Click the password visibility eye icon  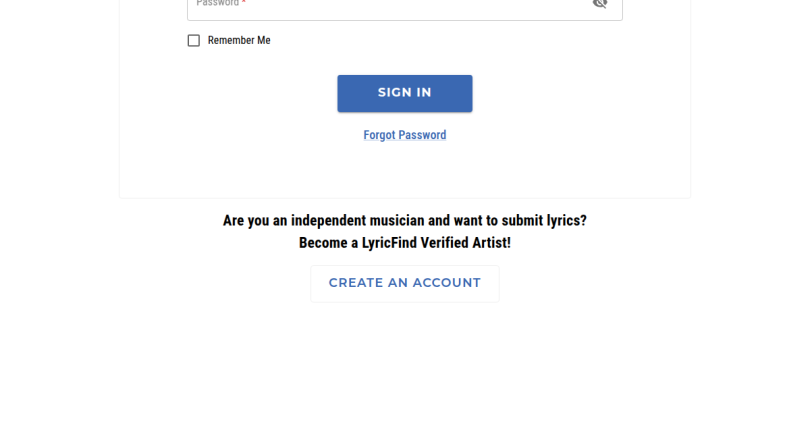(x=600, y=4)
